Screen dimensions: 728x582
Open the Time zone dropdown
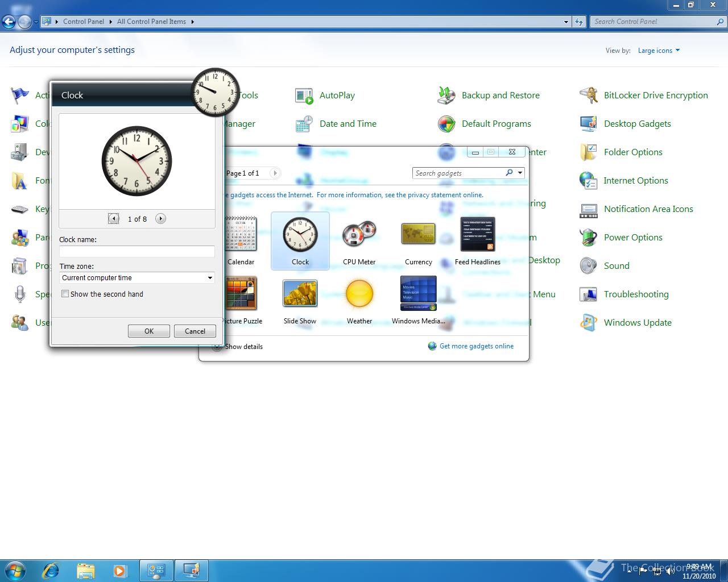(x=137, y=277)
